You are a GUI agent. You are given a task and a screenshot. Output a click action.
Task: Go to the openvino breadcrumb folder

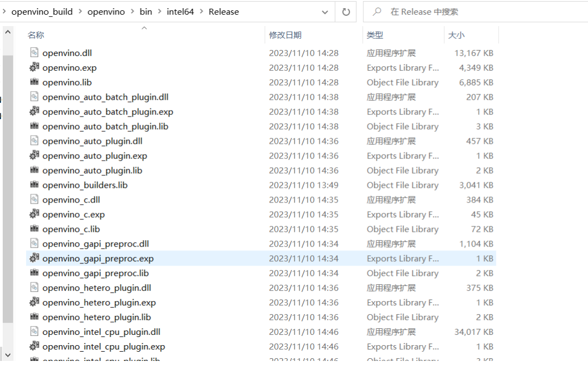coord(106,12)
